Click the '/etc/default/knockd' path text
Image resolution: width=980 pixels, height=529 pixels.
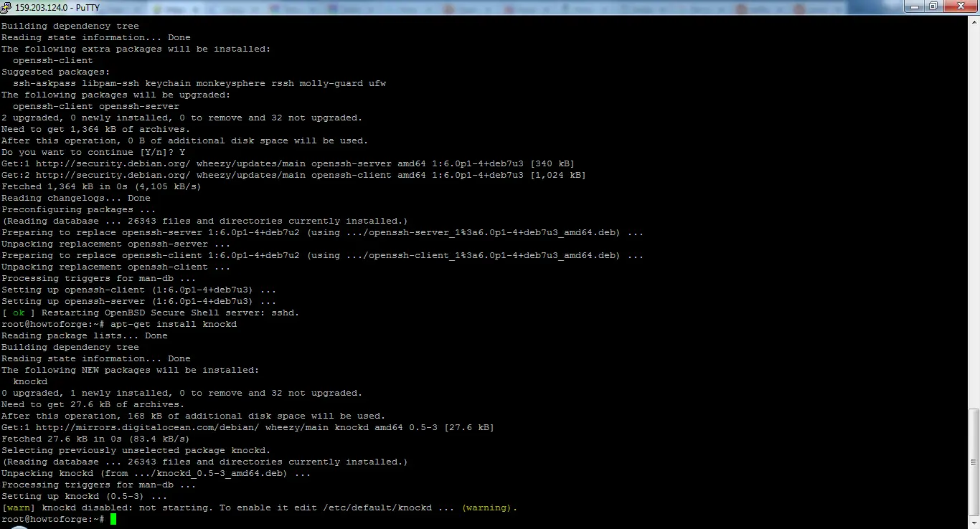coord(377,507)
